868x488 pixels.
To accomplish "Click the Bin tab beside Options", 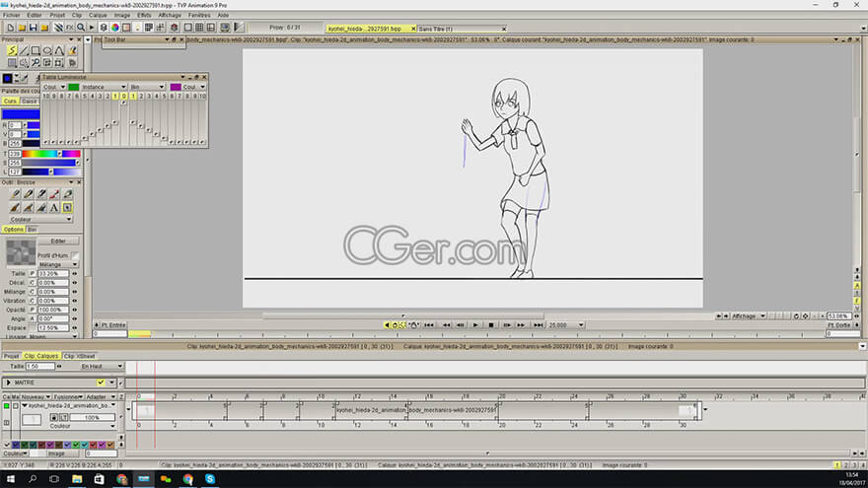I will click(33, 229).
